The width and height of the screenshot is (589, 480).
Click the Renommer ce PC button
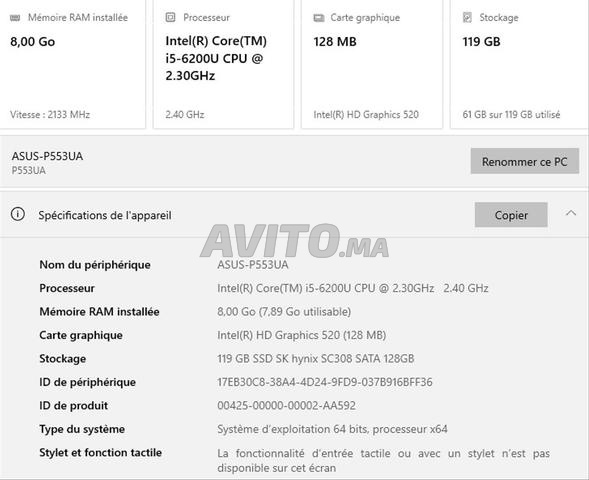(x=524, y=162)
